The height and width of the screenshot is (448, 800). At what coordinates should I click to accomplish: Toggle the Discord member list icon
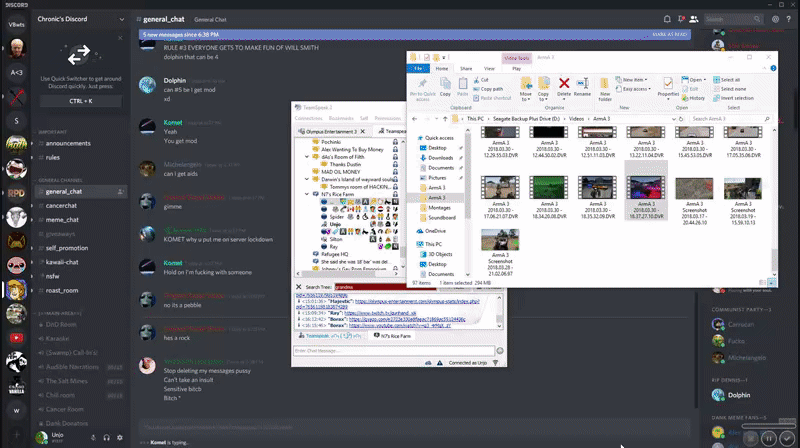pyautogui.click(x=694, y=19)
